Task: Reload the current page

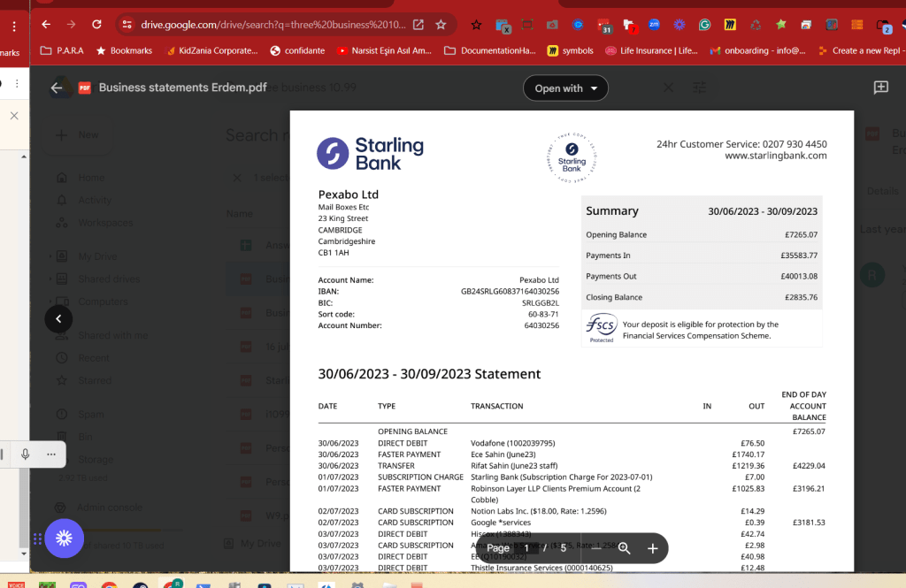Action: point(96,25)
